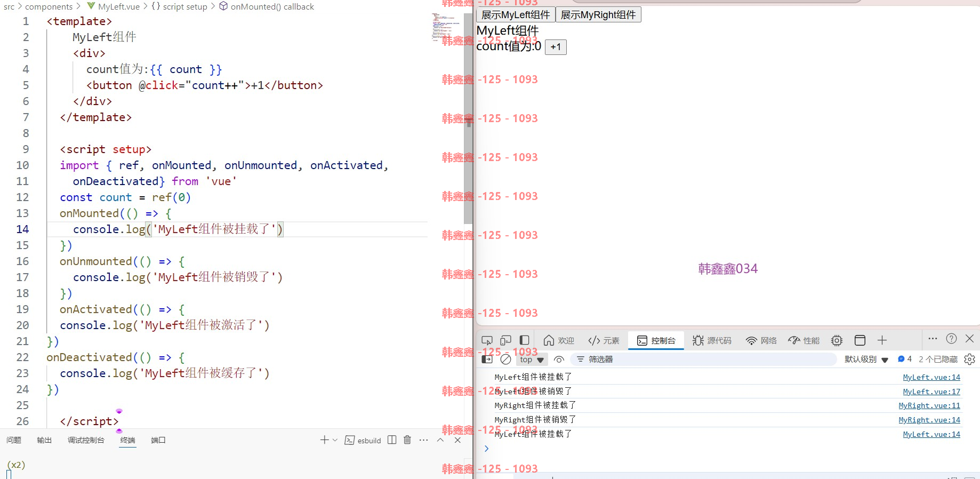Open the 默认级别 log level dropdown
980x479 pixels.
click(x=866, y=360)
